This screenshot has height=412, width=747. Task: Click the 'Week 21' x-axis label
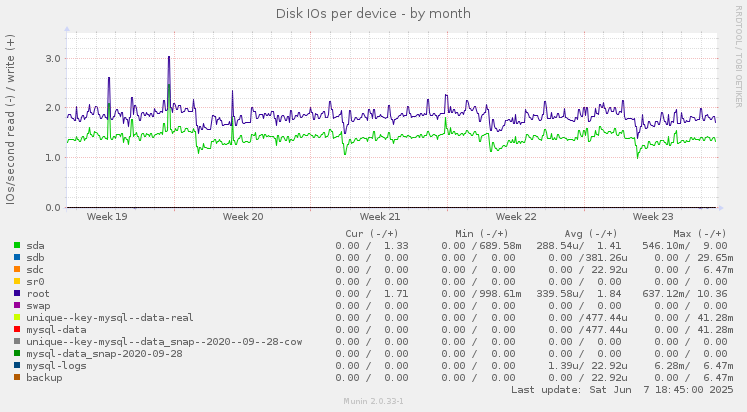tap(380, 217)
